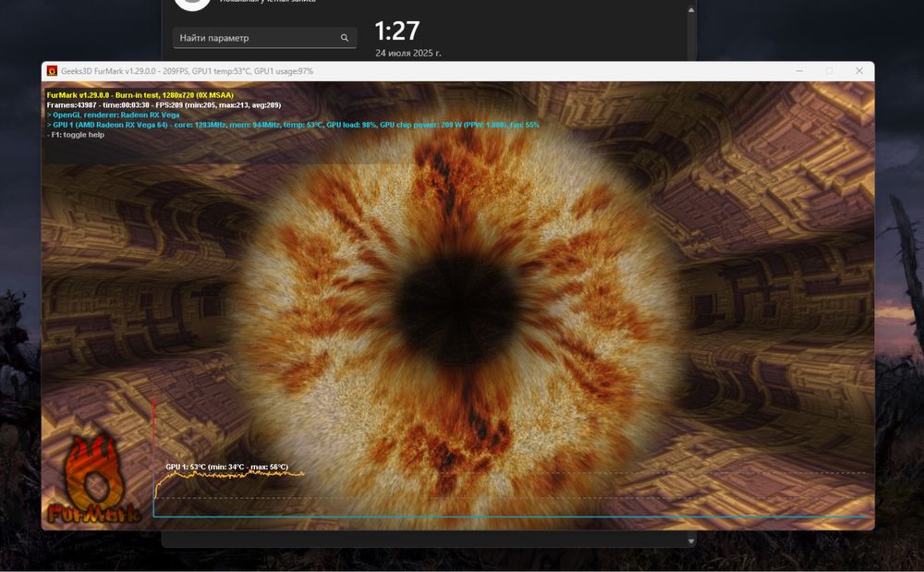The height and width of the screenshot is (572, 924).
Task: Click the "1:27" clock text in Settings
Action: click(397, 30)
